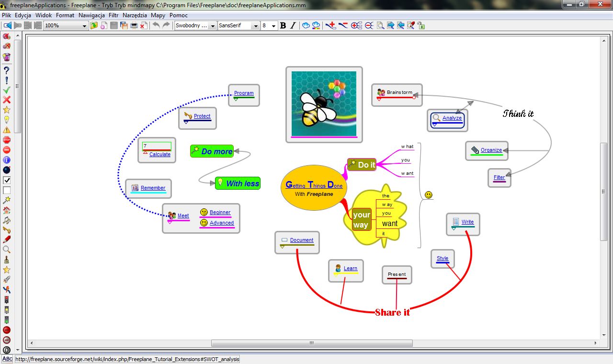Add the exclamation mark icon to node
This screenshot has width=613, height=364.
[7, 80]
